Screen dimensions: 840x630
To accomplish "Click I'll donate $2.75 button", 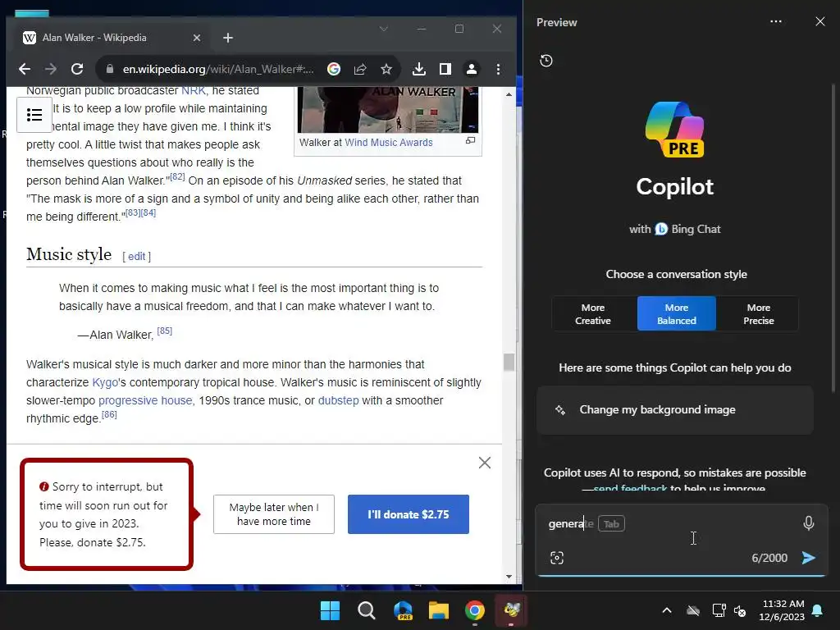I will coord(409,514).
